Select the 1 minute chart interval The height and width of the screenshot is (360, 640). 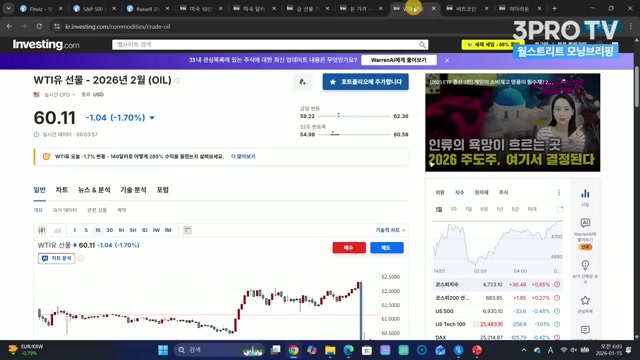pos(75,230)
